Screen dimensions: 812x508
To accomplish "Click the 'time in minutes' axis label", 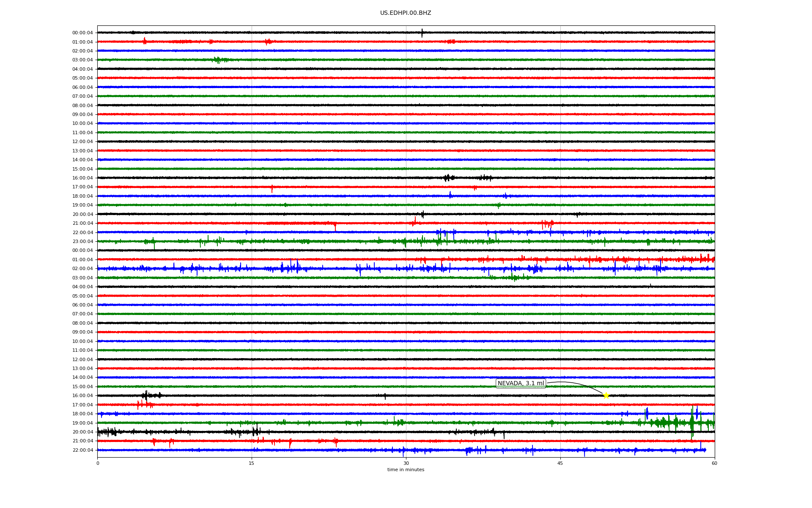I will [x=405, y=469].
